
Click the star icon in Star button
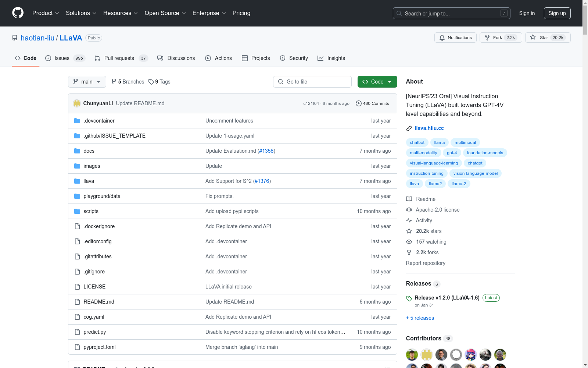pos(533,38)
